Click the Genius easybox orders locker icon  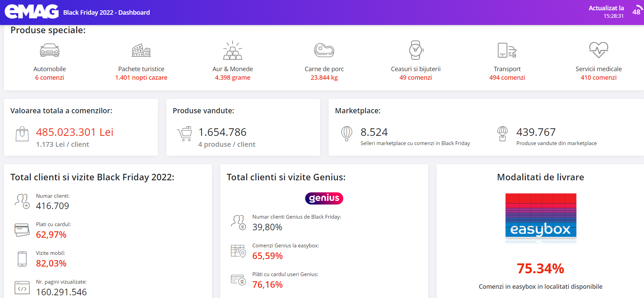point(238,251)
